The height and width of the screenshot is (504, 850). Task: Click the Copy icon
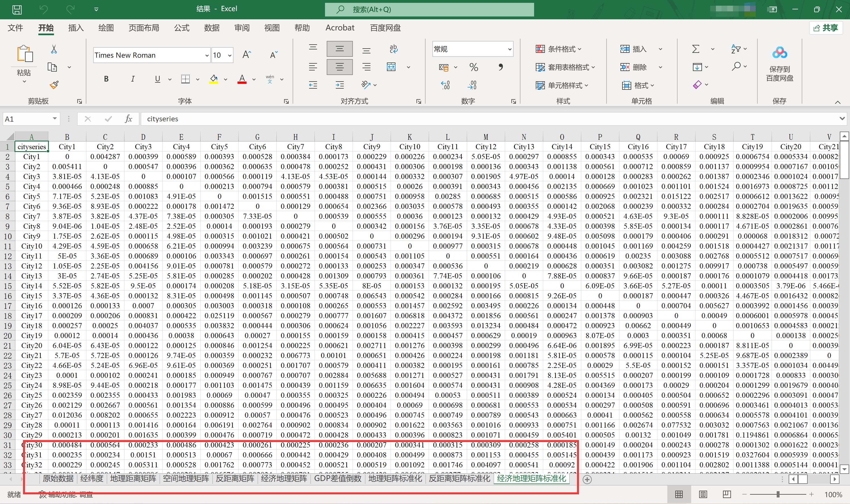tap(52, 67)
